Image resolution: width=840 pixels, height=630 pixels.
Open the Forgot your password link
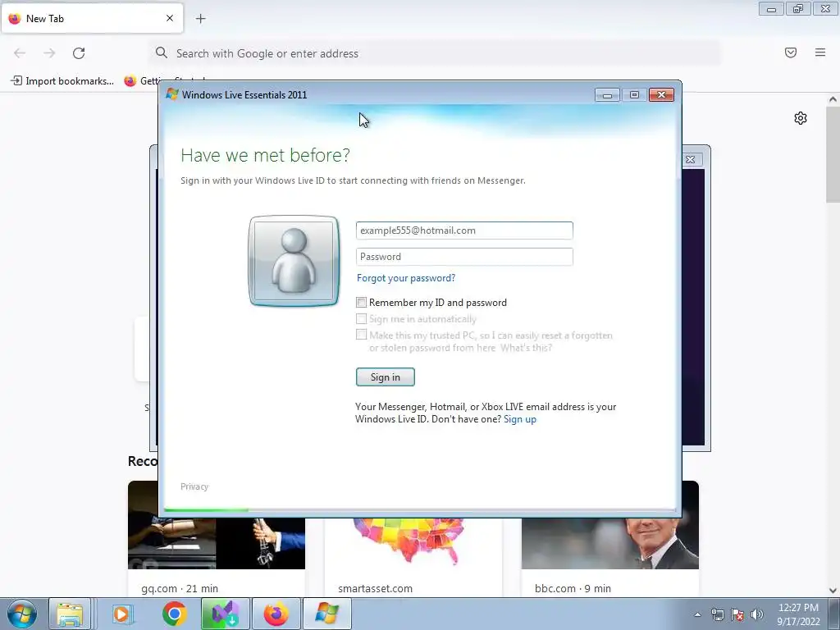406,278
